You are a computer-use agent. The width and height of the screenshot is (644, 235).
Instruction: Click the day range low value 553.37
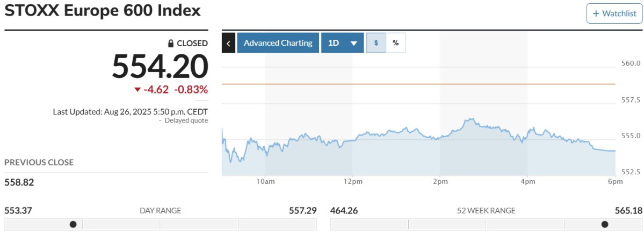click(x=18, y=210)
